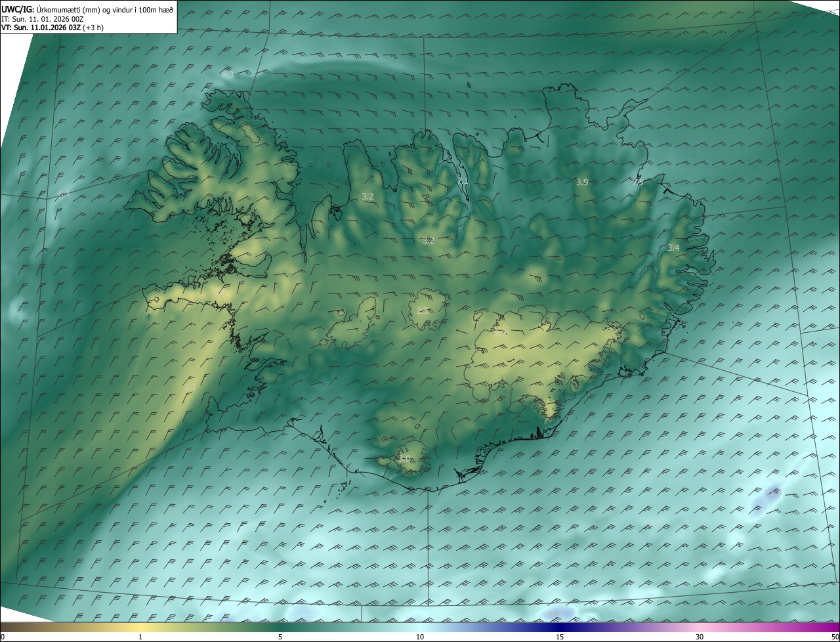Screen dimensions: 840x642
Task: Click the color scale tick label 5
Action: coord(280,637)
